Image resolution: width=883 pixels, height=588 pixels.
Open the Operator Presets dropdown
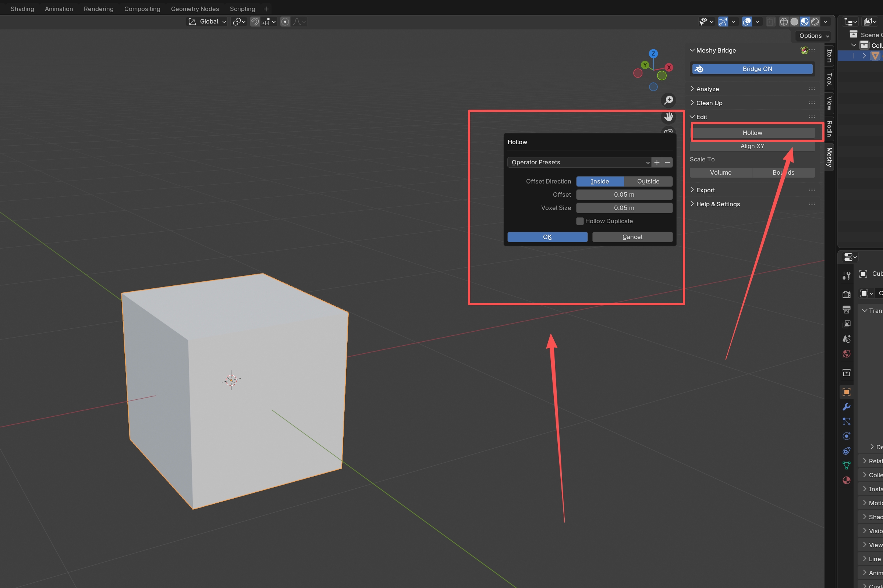tap(579, 163)
